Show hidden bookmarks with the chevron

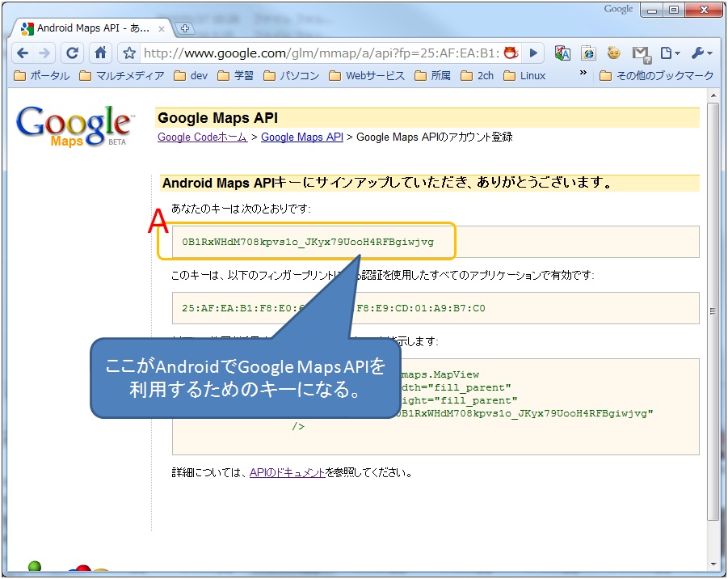point(583,73)
